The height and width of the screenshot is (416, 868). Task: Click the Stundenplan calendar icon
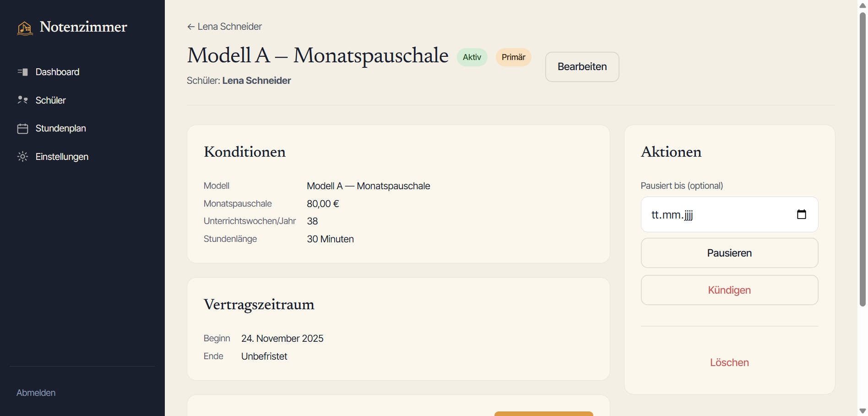(x=22, y=129)
